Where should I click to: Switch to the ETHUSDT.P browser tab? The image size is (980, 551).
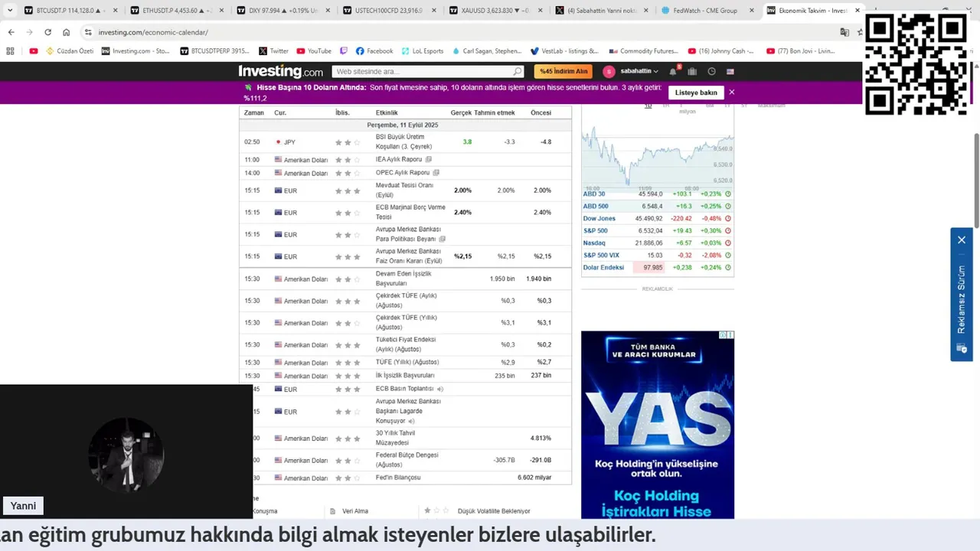point(175,11)
